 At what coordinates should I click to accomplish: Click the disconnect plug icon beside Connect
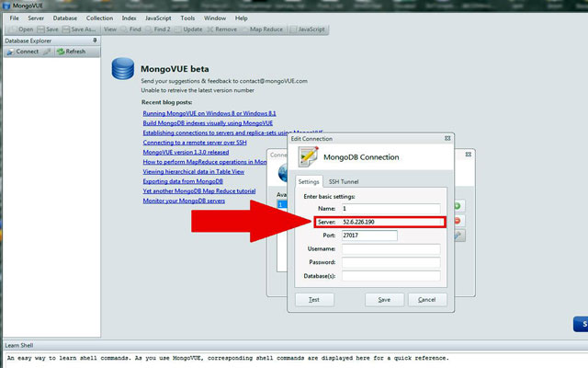point(47,52)
